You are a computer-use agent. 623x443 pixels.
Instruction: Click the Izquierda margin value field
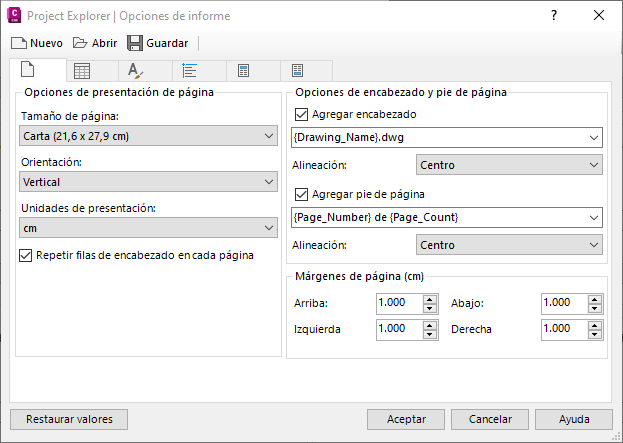coord(399,328)
